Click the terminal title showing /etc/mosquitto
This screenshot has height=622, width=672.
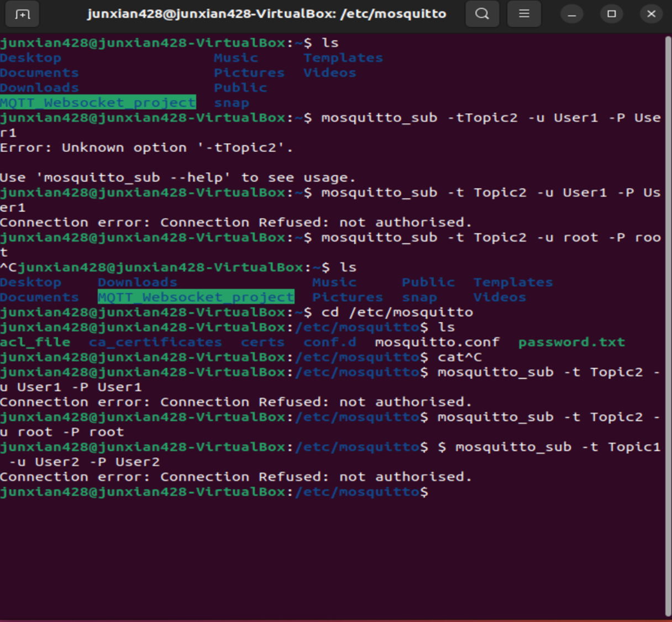267,14
